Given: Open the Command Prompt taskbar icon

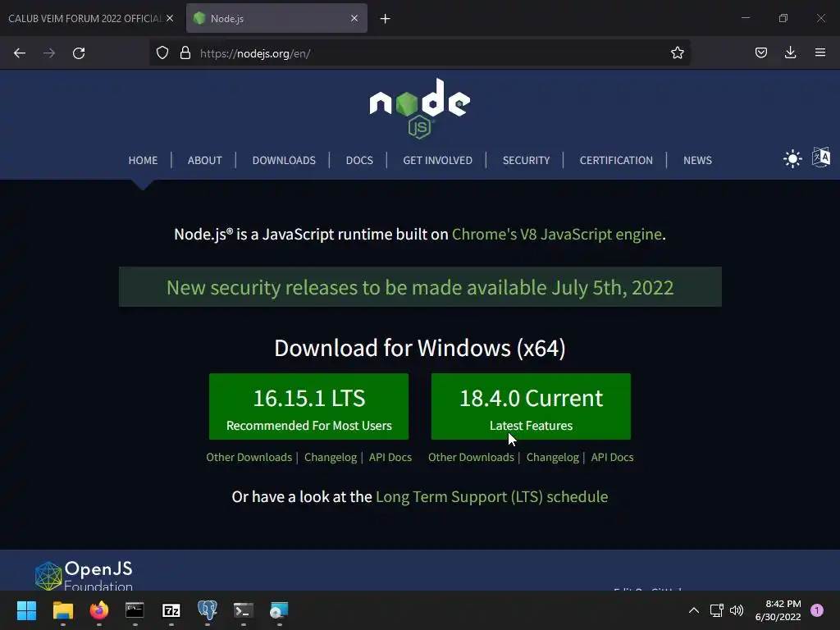Looking at the screenshot, I should [135, 610].
